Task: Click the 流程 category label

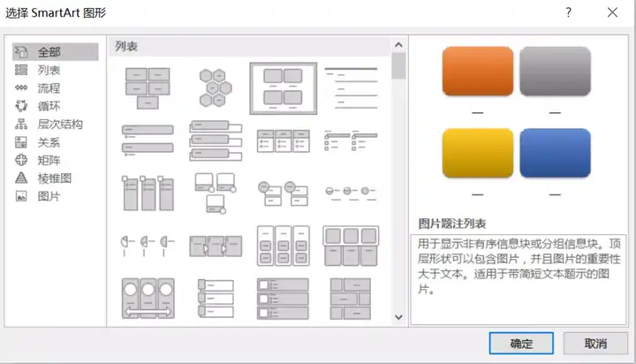Action: [49, 88]
